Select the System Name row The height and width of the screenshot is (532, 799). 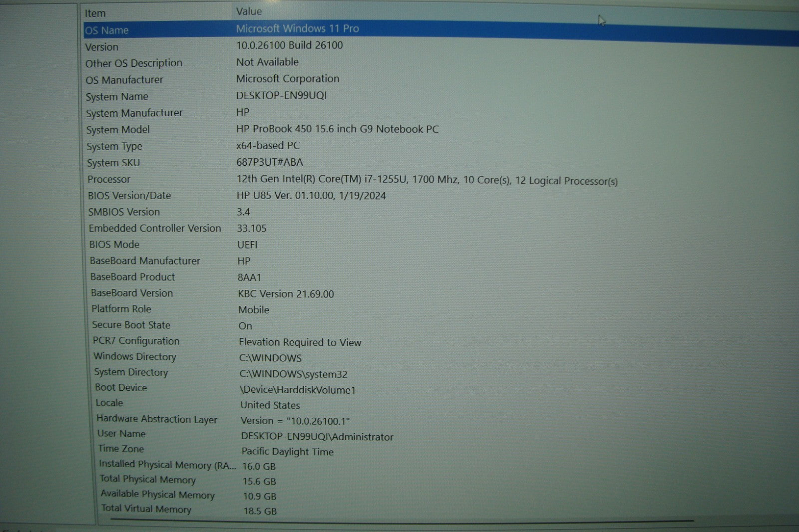[x=117, y=97]
